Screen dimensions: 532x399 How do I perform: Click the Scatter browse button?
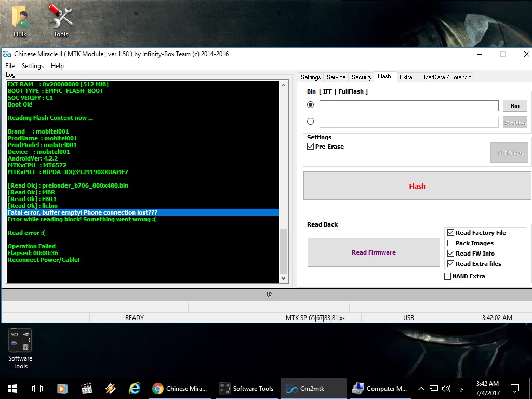515,123
